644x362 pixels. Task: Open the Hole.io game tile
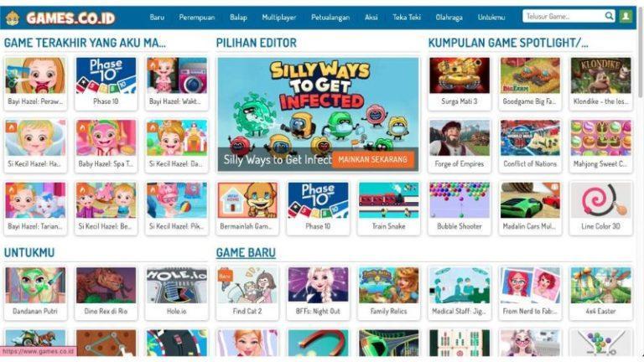click(177, 293)
